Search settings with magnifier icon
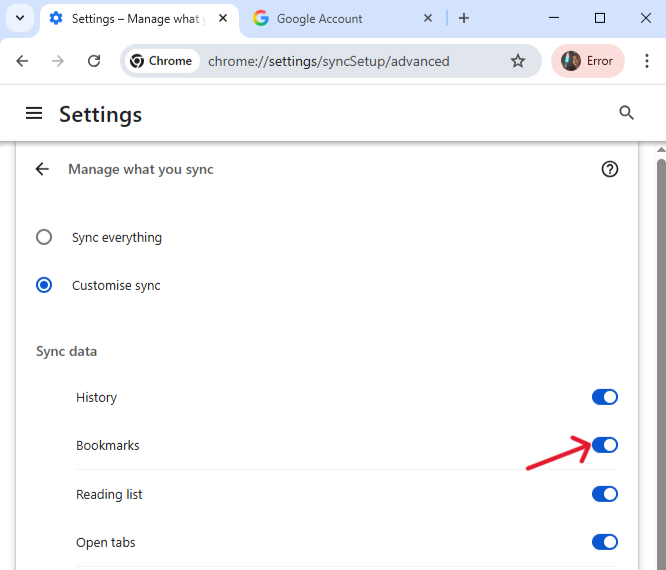This screenshot has width=666, height=570. coord(626,113)
